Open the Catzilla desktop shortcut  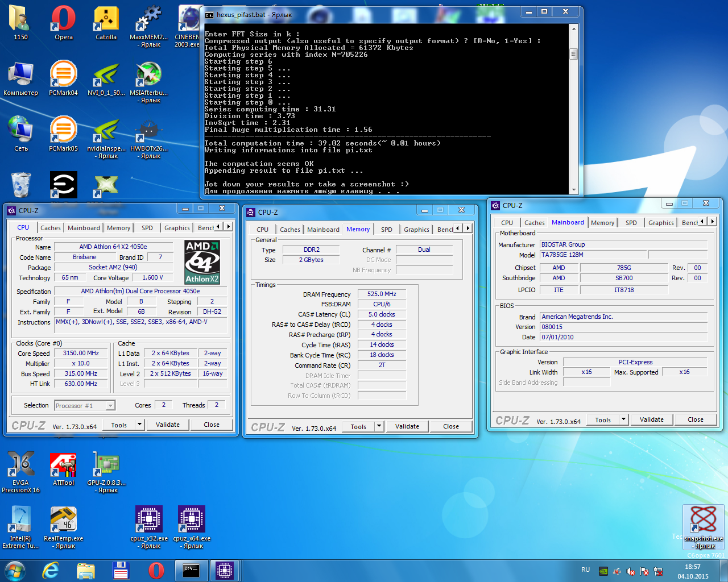106,23
